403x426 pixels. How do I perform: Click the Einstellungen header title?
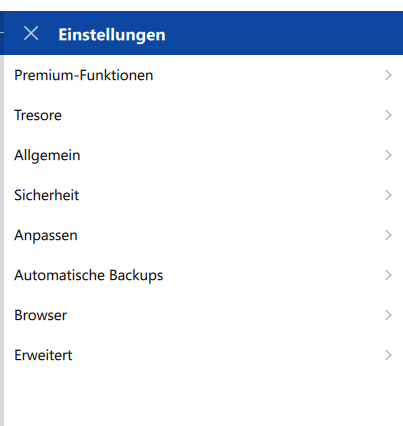(112, 35)
